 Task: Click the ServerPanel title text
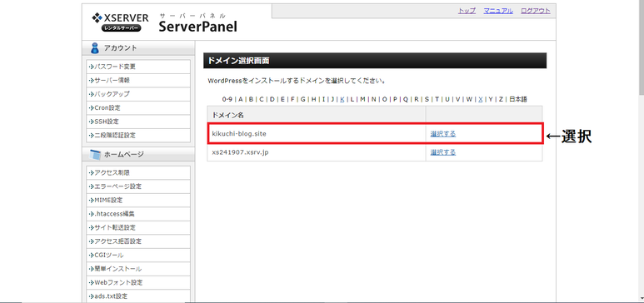point(198,27)
